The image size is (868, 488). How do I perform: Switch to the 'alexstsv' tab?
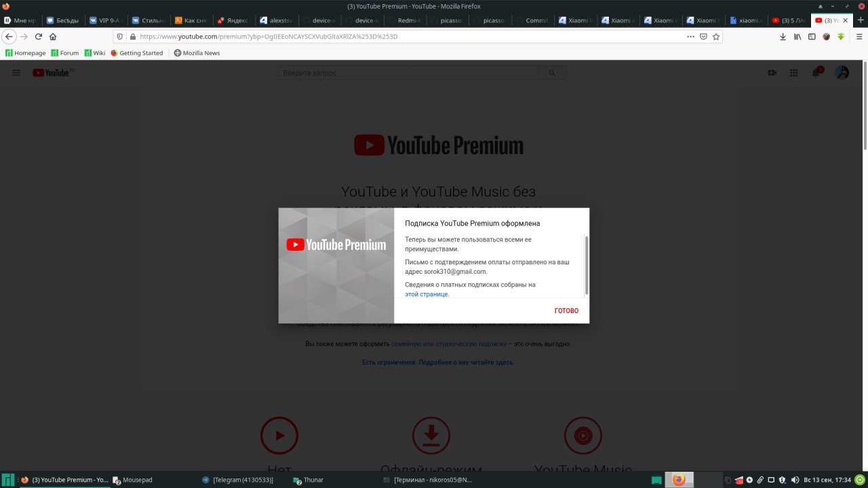click(276, 20)
